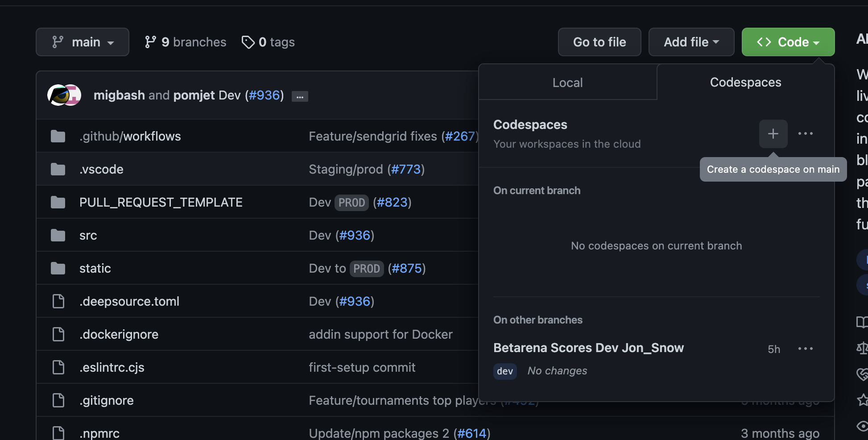Screen dimensions: 868x440
Task: Open the branch icon next to 9 branches
Action: click(152, 42)
